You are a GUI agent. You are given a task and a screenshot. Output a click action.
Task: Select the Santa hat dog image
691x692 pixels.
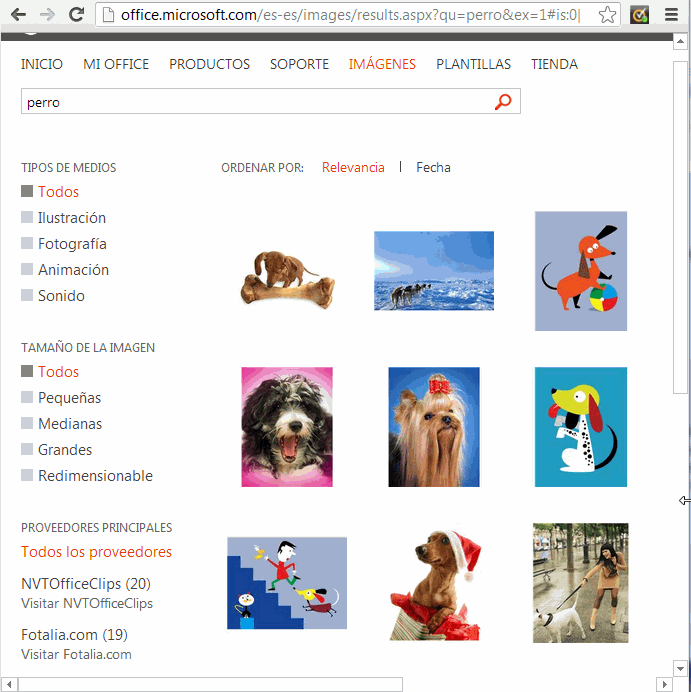434,584
